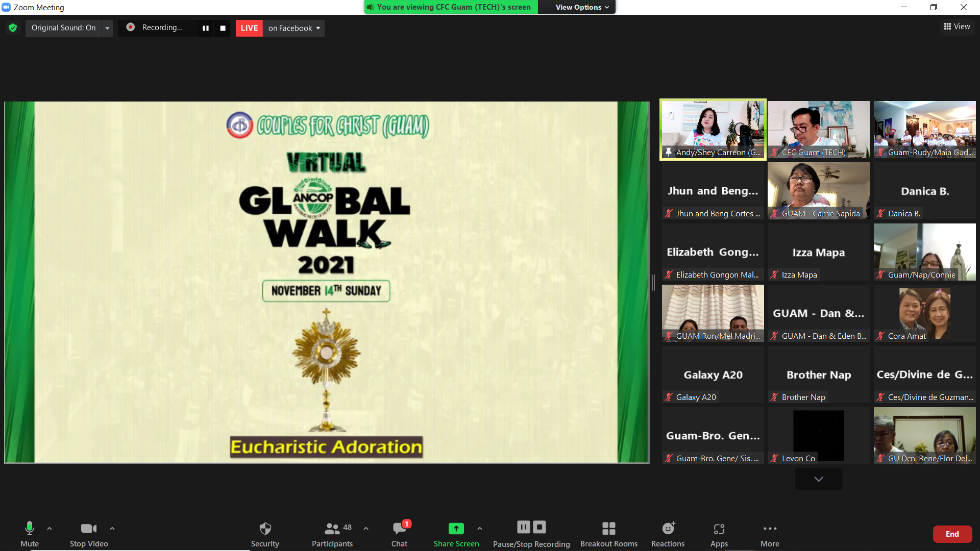Select Guam-Rudy/Maia video tile
This screenshot has width=980, height=551.
click(x=925, y=130)
